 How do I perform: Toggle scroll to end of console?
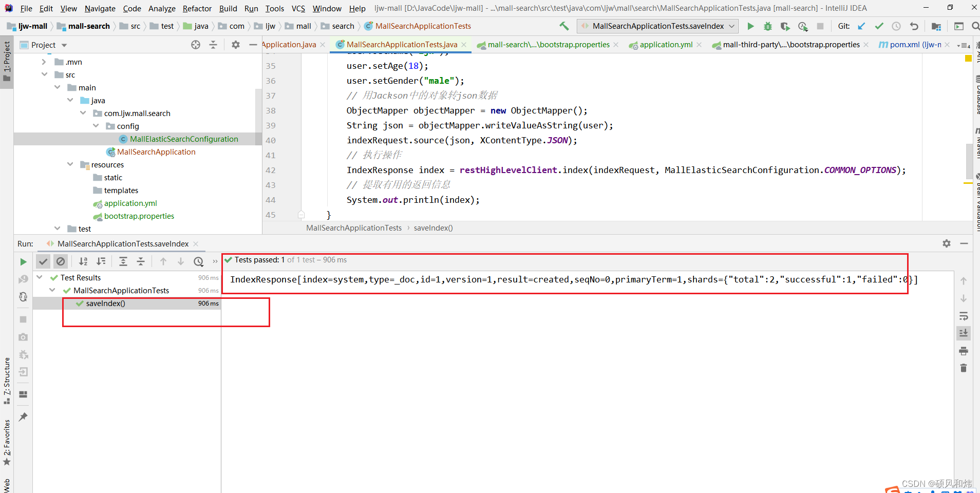click(x=964, y=333)
